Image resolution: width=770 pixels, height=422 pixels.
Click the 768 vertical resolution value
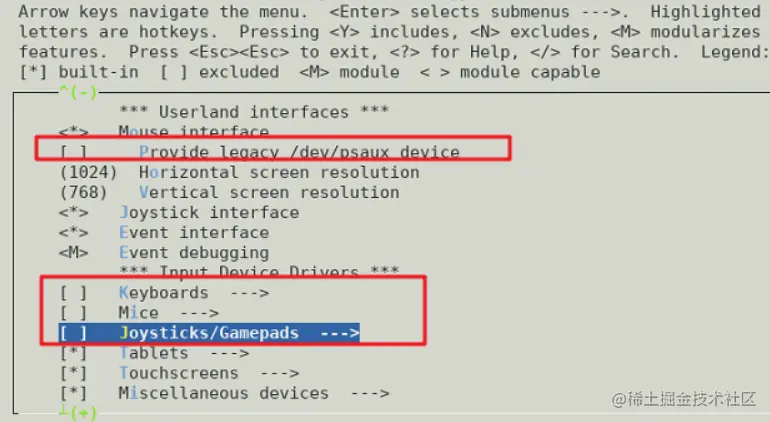[83, 193]
